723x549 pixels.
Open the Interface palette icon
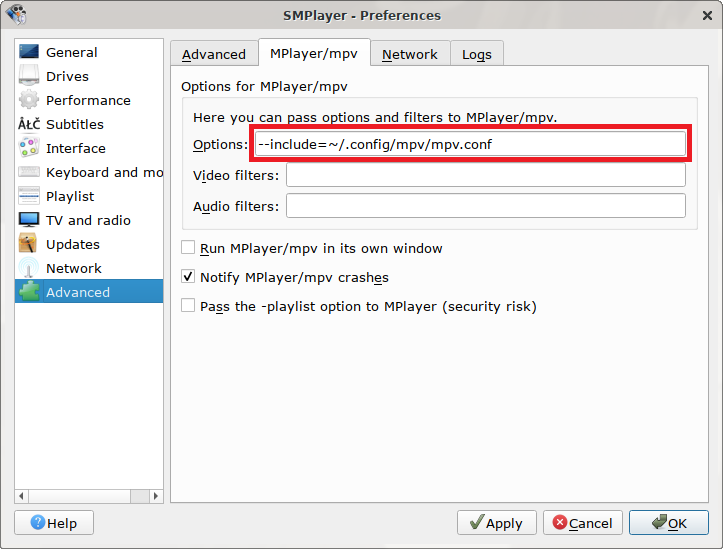29,148
